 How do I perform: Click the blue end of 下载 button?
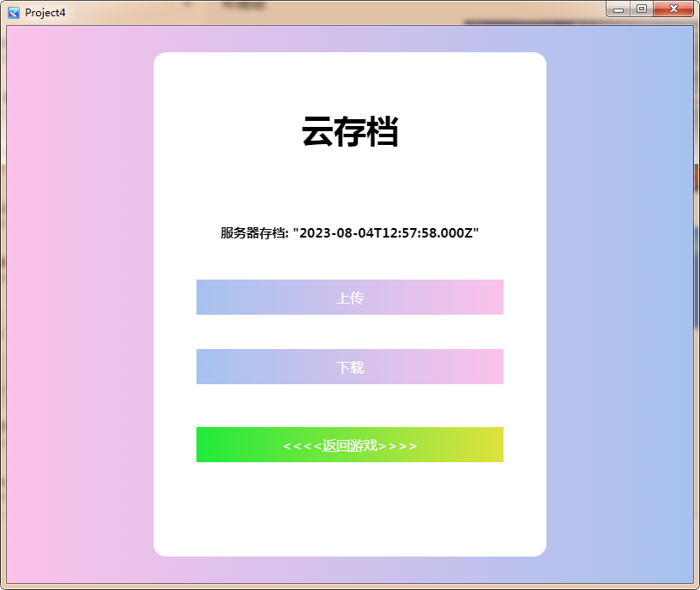pos(214,366)
